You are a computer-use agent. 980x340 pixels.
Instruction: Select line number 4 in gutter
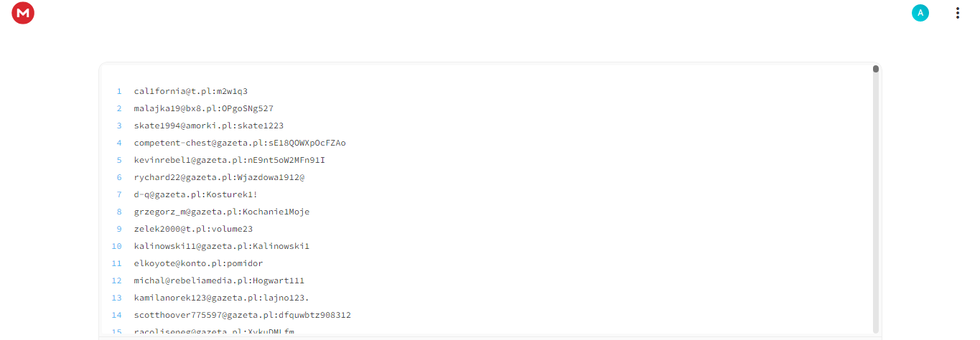point(119,143)
